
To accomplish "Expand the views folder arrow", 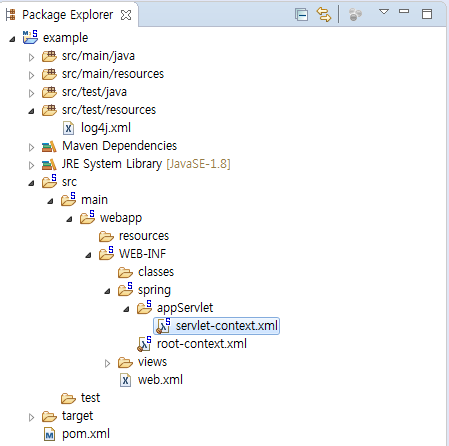I will pos(107,363).
